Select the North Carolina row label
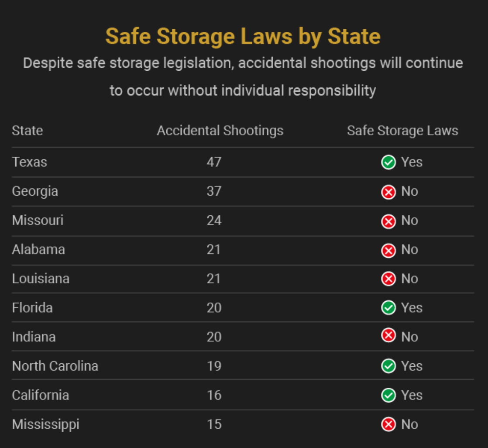Screen dimensions: 488x448 55,366
